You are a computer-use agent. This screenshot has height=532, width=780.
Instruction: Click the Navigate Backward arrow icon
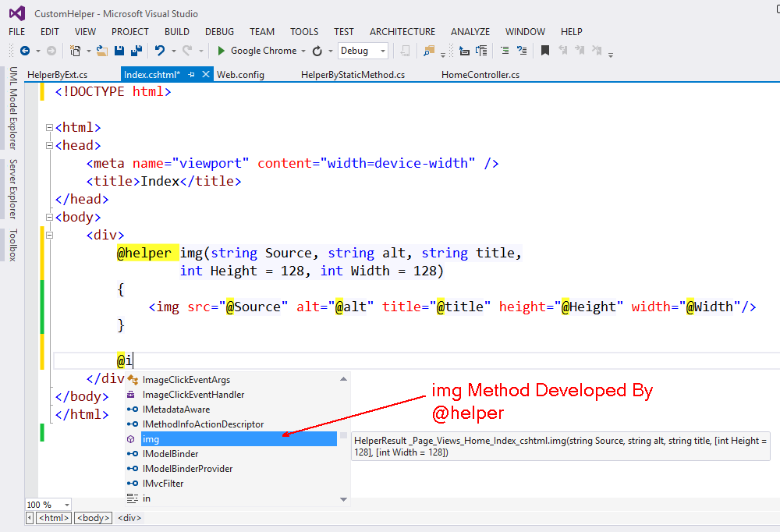point(24,51)
